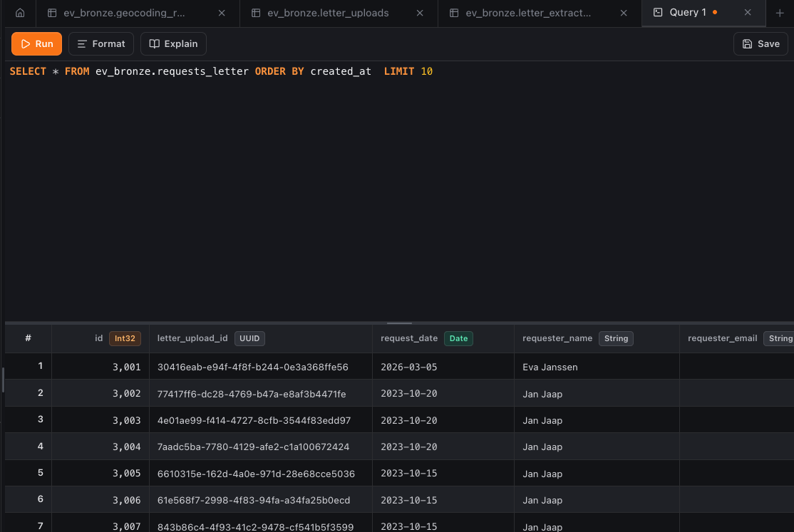
Task: Click the letter_upload_id column header
Action: pos(192,338)
